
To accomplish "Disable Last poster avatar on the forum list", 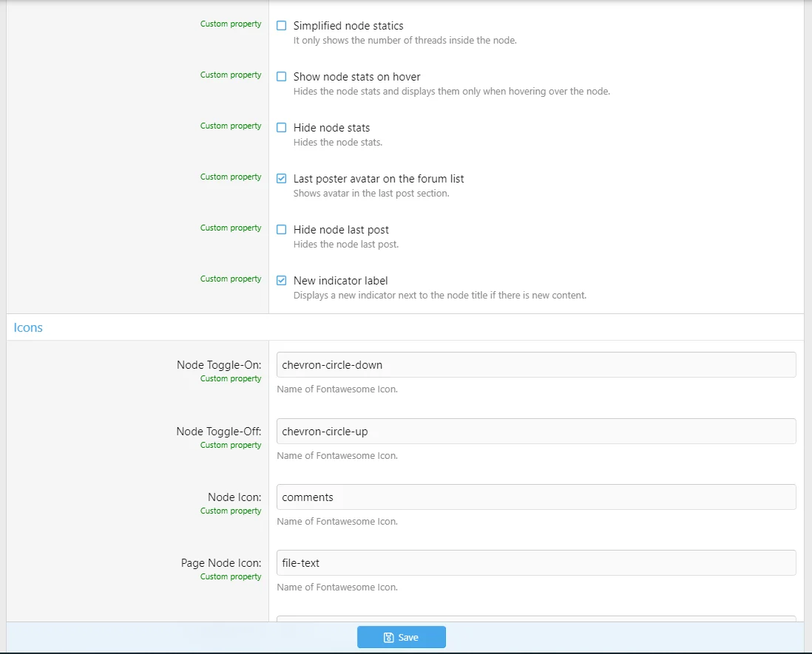I will (x=282, y=179).
